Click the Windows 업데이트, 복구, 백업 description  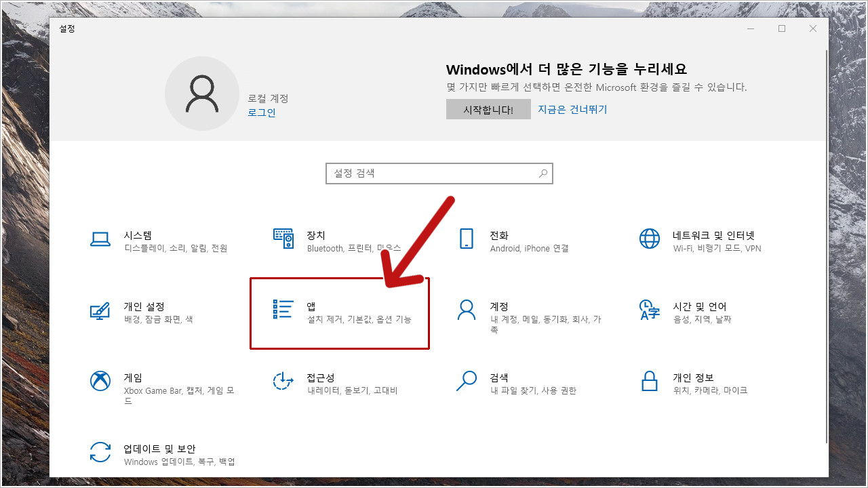(x=180, y=462)
